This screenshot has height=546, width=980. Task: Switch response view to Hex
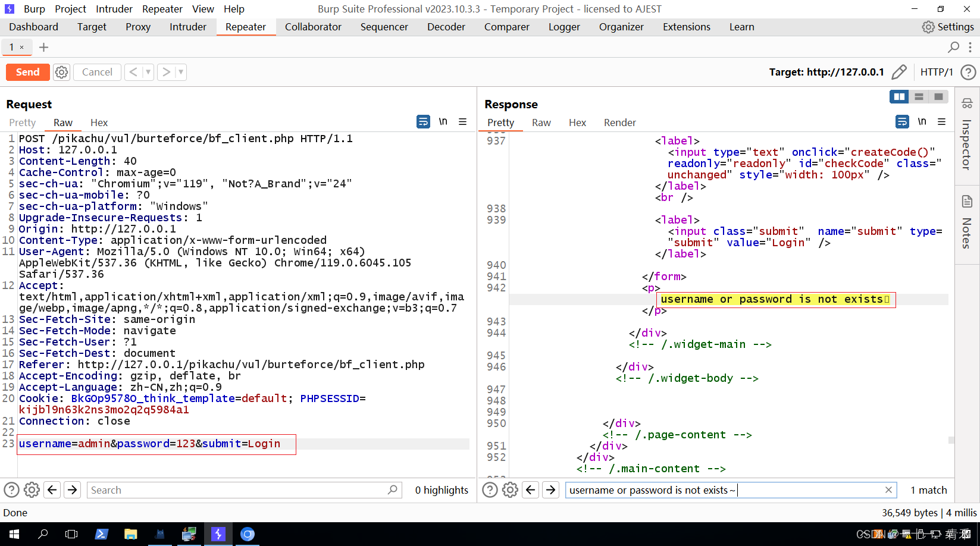[x=577, y=123]
